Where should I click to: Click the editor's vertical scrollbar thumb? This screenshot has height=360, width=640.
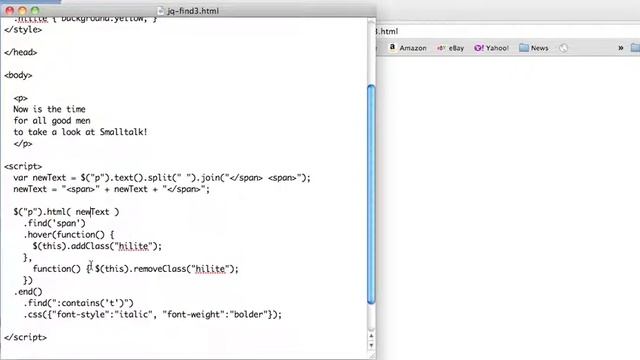pos(371,194)
